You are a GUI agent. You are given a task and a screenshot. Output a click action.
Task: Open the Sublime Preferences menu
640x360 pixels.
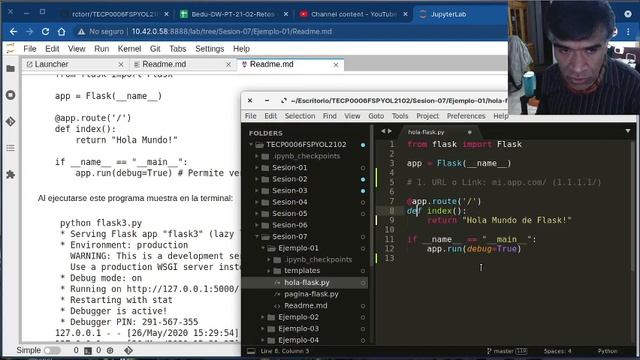click(x=466, y=116)
